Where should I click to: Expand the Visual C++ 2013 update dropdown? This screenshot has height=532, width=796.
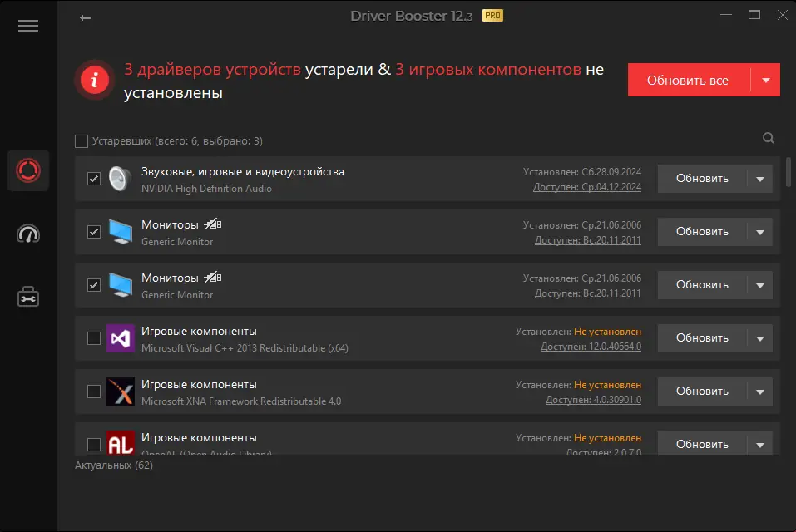760,338
